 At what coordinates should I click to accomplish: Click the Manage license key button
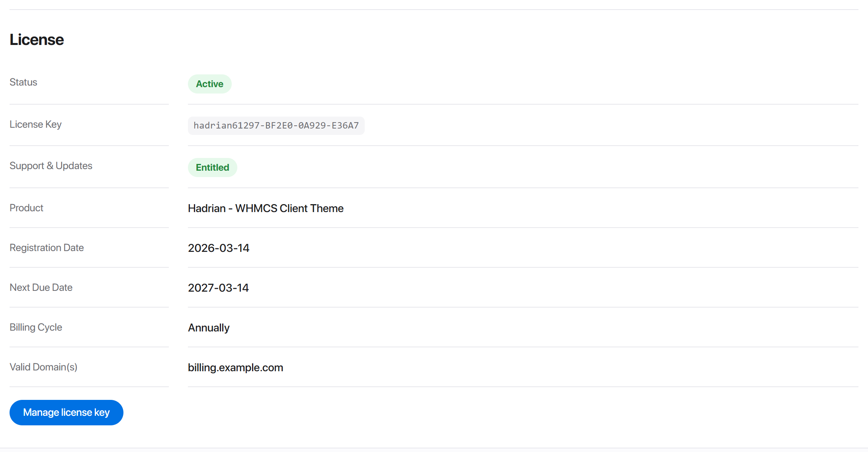[66, 413]
